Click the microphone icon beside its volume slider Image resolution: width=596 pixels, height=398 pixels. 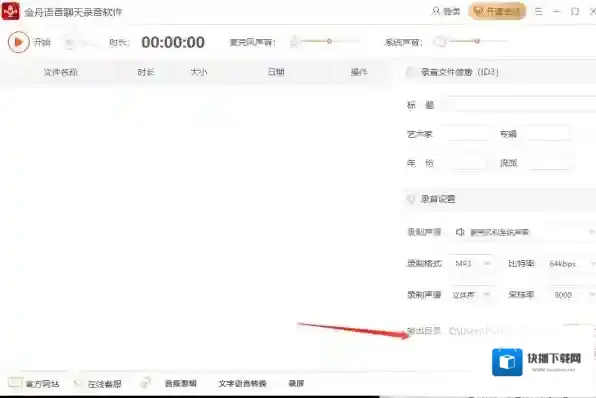(293, 41)
